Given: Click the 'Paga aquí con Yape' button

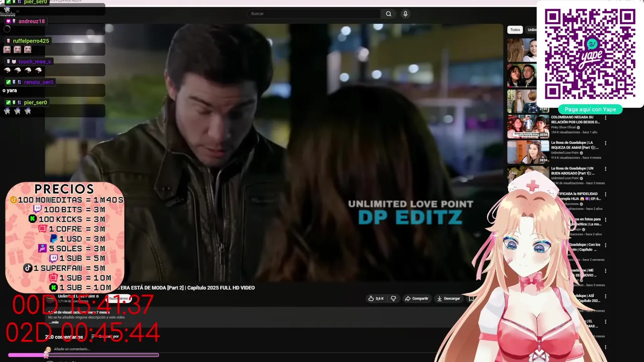Looking at the screenshot, I should coord(590,109).
